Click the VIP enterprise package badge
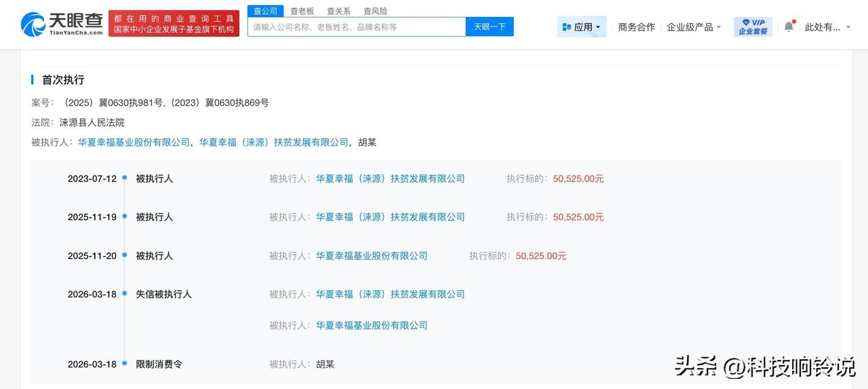 753,26
